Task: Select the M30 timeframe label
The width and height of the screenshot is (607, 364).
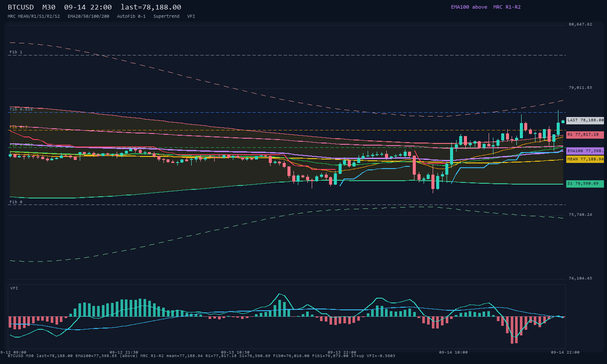Action: (49, 7)
